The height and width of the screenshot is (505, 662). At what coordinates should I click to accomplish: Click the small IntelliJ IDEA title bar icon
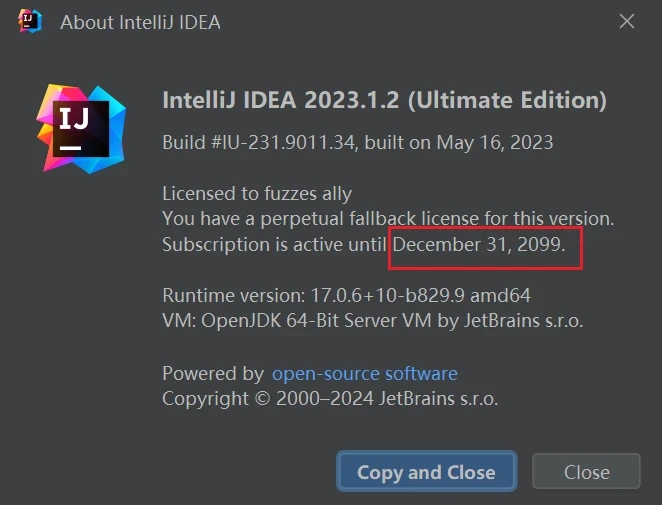(30, 21)
